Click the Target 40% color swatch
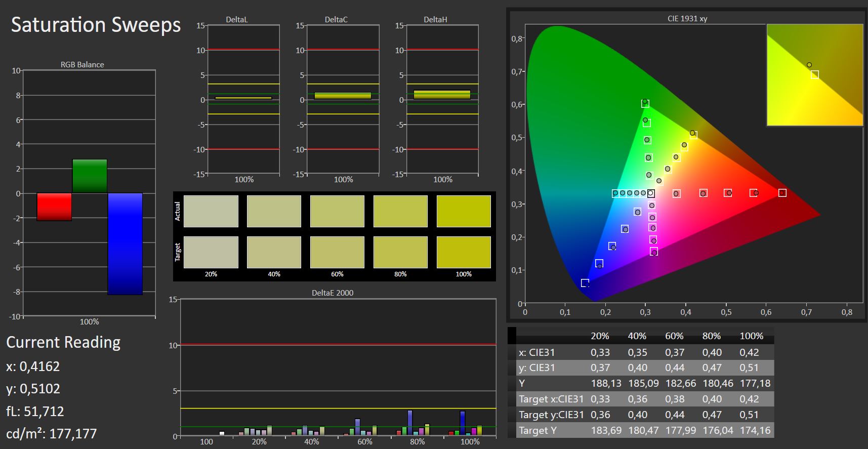 point(274,252)
